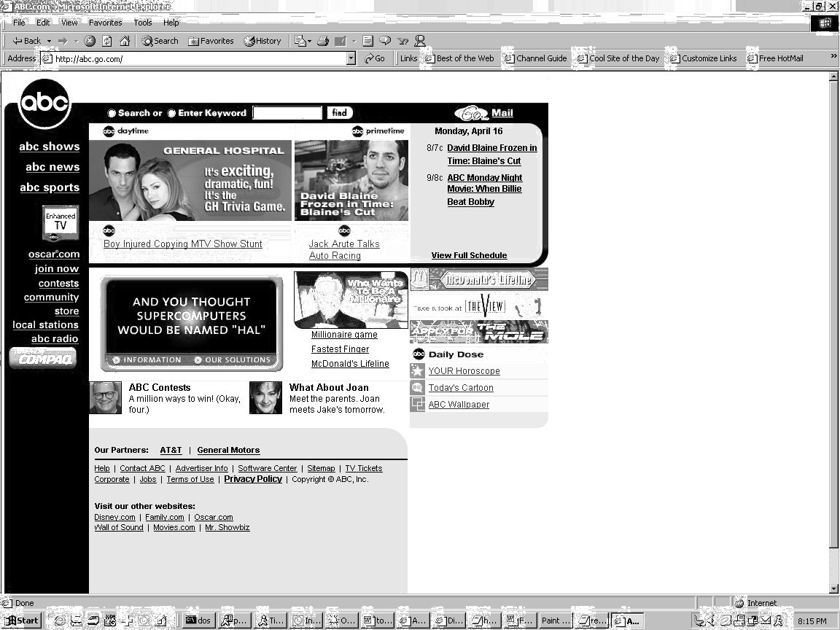Click the Forward arrow toolbar button
840x630 pixels.
[63, 41]
